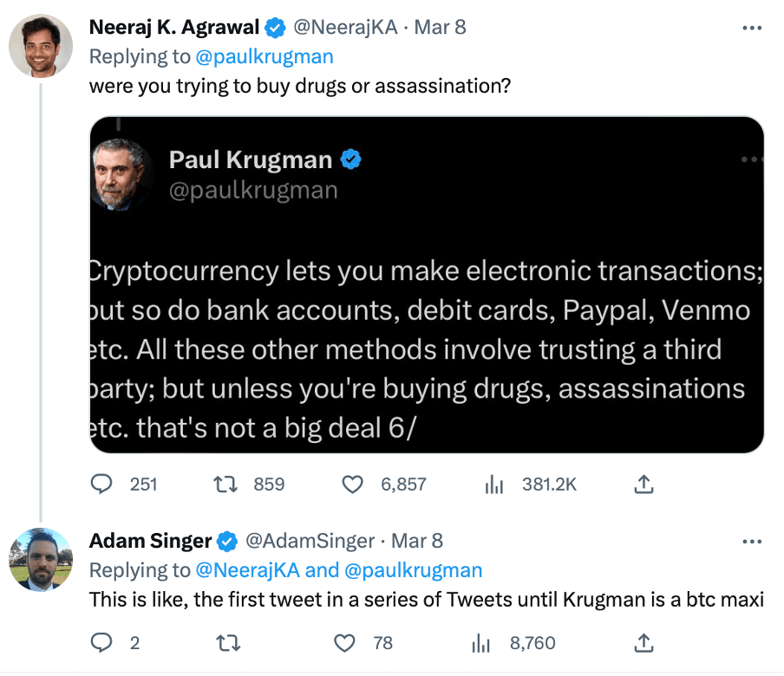
Task: Open Neeraj K. Agrawal's profile name
Action: point(172,27)
